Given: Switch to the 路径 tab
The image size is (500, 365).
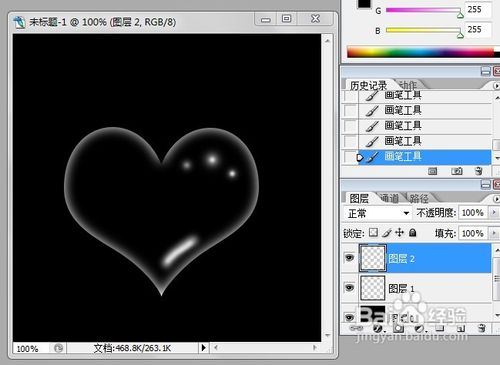Looking at the screenshot, I should 419,198.
